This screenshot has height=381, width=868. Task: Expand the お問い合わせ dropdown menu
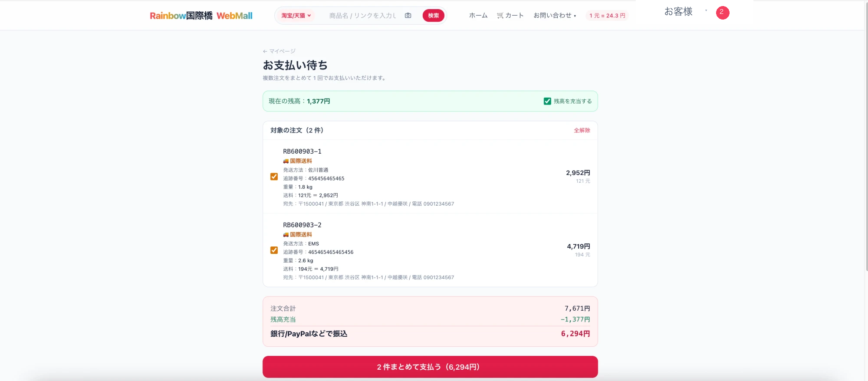click(555, 16)
